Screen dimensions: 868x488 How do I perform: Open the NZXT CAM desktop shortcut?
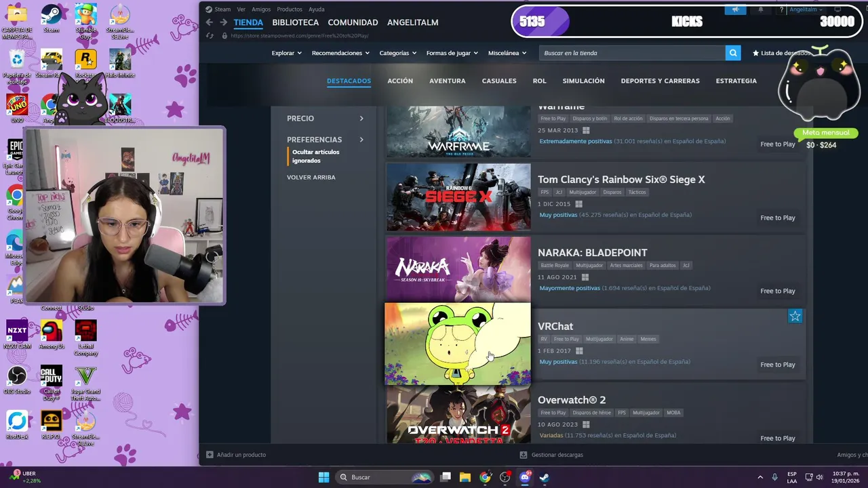coord(17,335)
